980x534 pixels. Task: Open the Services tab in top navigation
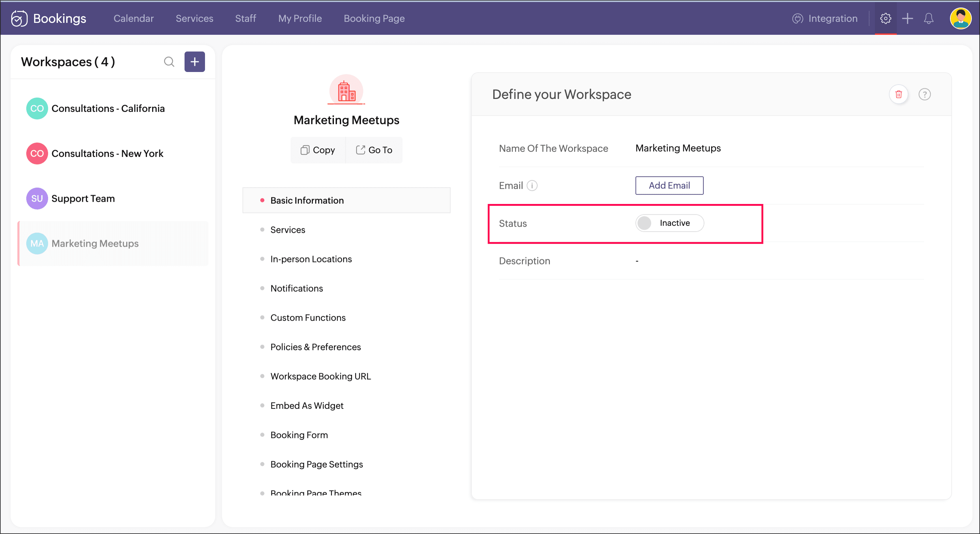[194, 18]
